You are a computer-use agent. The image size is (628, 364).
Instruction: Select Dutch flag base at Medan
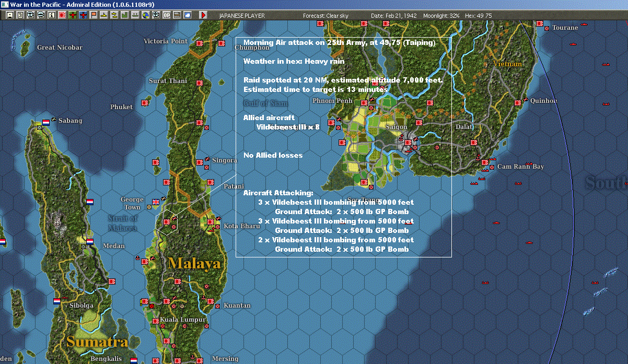pyautogui.click(x=89, y=242)
